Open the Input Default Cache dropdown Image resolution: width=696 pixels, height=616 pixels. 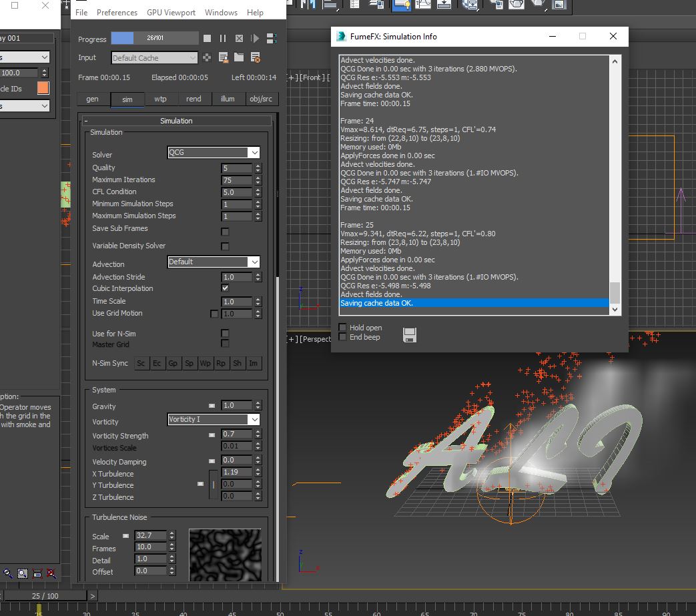[x=154, y=57]
